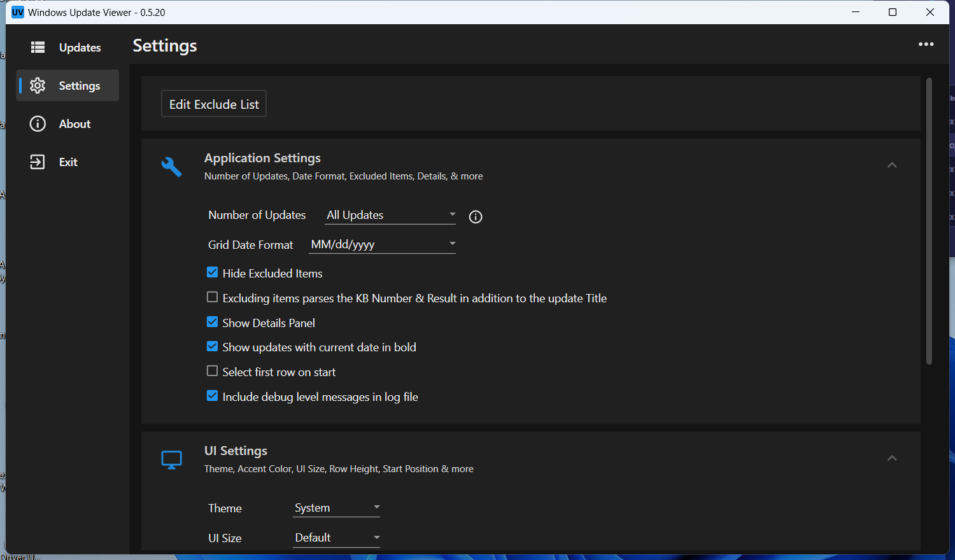Open the Number of Updates dropdown
This screenshot has width=955, height=560.
pos(390,215)
